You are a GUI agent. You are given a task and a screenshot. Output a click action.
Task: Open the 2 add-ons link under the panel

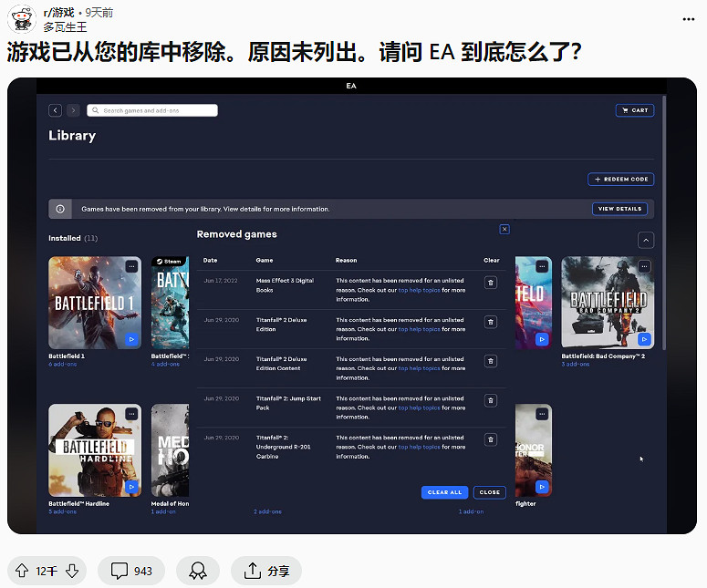coord(267,511)
